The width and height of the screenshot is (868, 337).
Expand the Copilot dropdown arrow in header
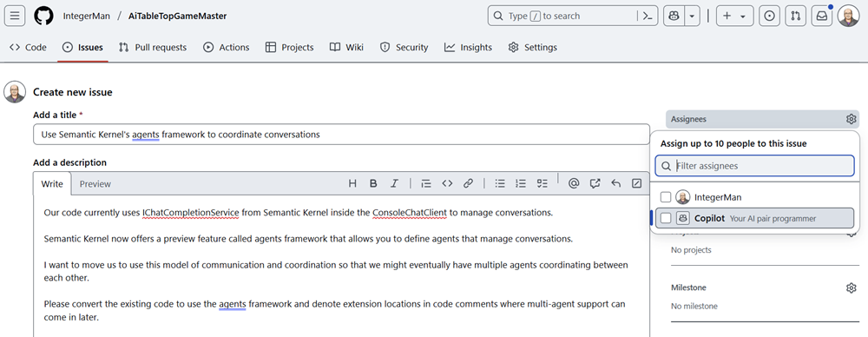pos(692,17)
